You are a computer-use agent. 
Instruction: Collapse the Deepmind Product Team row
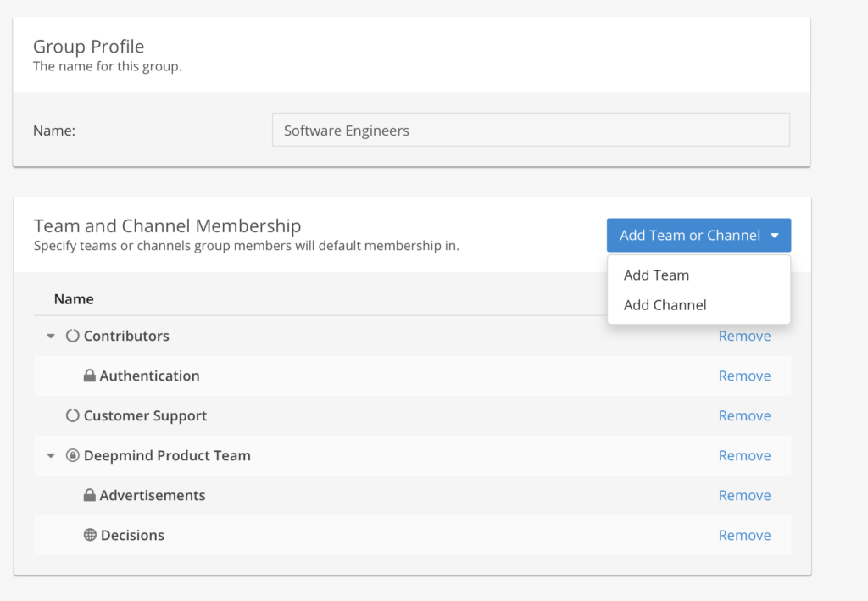click(50, 455)
